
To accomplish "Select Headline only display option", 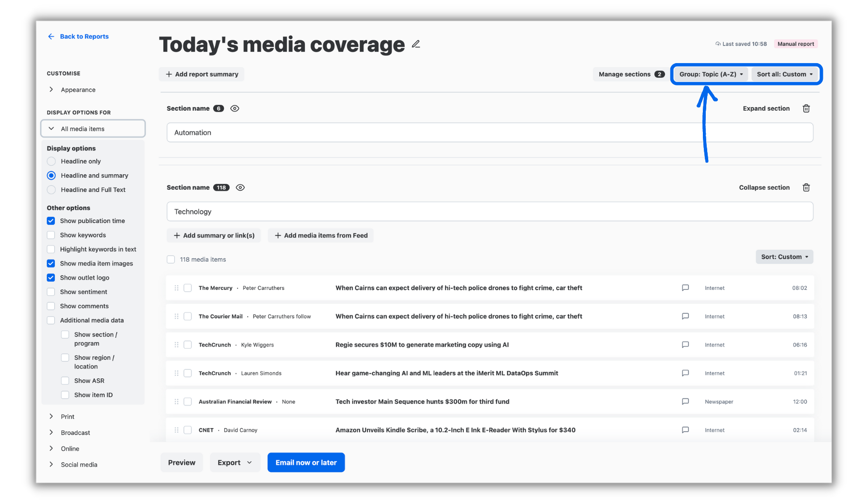I will pyautogui.click(x=51, y=161).
